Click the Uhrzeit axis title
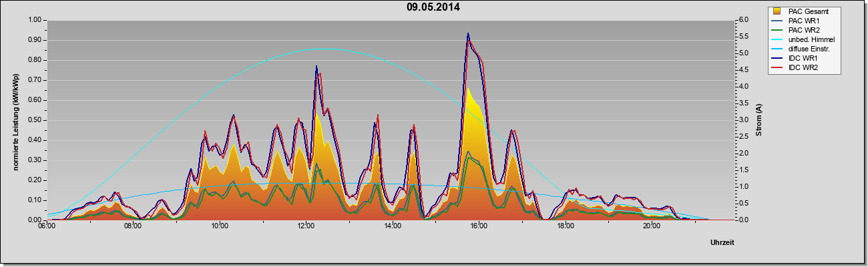868x267 pixels. click(722, 243)
